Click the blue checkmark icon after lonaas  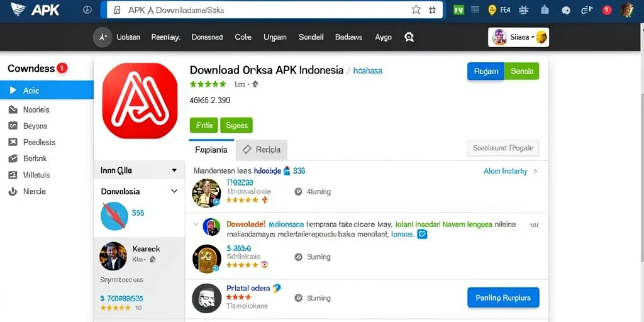click(422, 235)
